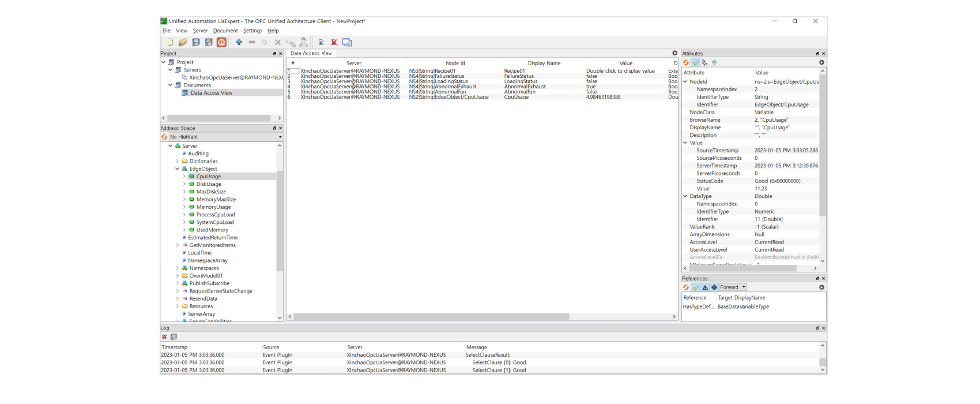Click the Display Name column header
The height and width of the screenshot is (404, 980).
544,63
